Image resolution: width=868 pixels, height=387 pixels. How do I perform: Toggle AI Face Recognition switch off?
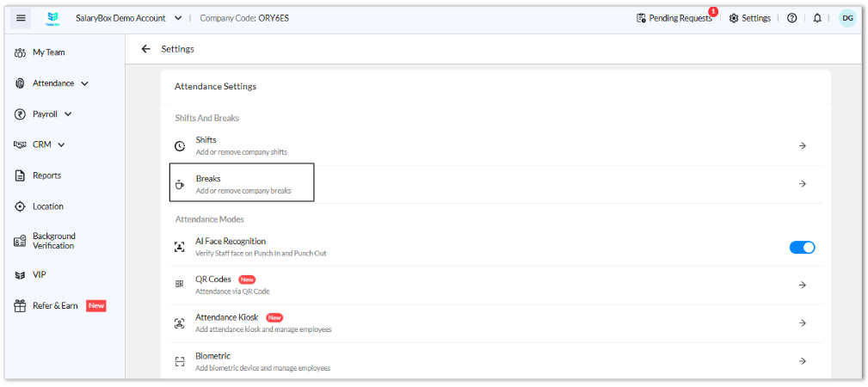tap(802, 248)
